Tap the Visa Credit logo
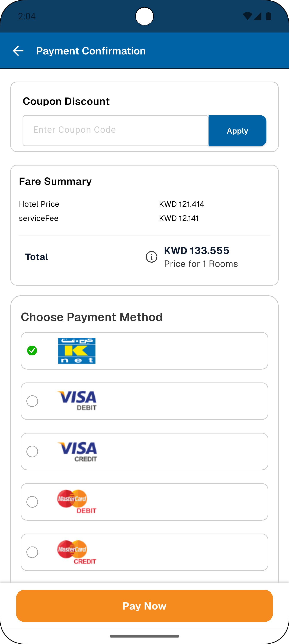This screenshot has height=644, width=289. (x=77, y=452)
